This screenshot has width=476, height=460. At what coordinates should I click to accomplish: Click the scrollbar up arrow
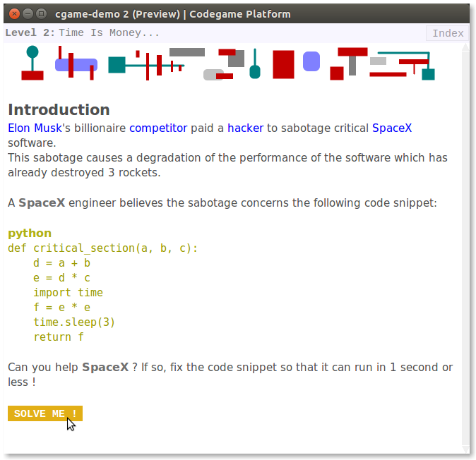[x=465, y=47]
